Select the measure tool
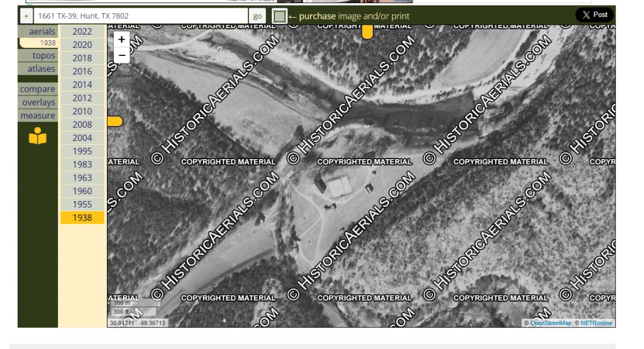644x349 pixels. point(38,115)
